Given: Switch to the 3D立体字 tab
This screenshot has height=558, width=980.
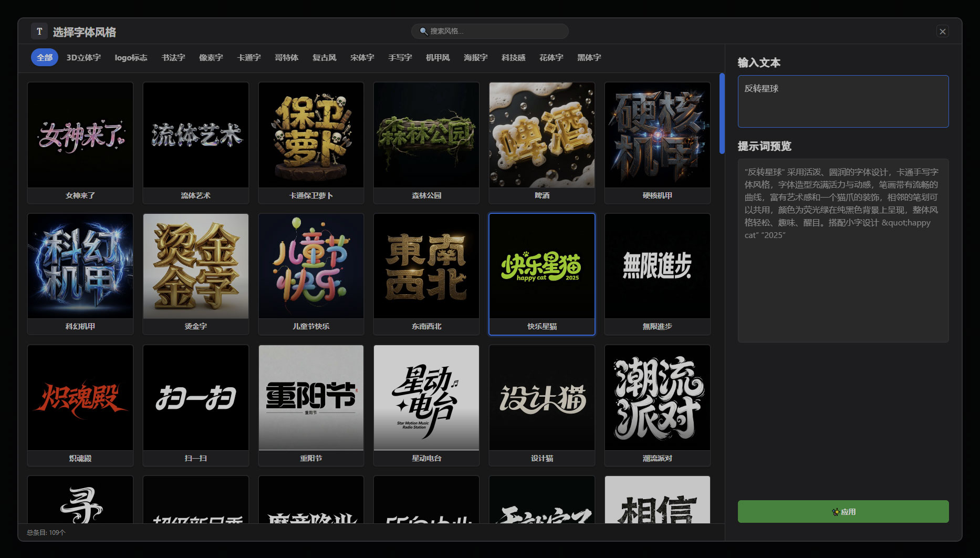Looking at the screenshot, I should pyautogui.click(x=84, y=58).
